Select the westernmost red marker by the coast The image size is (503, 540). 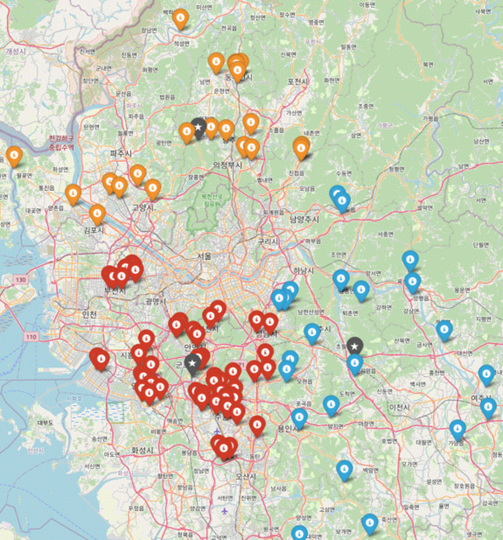100,359
